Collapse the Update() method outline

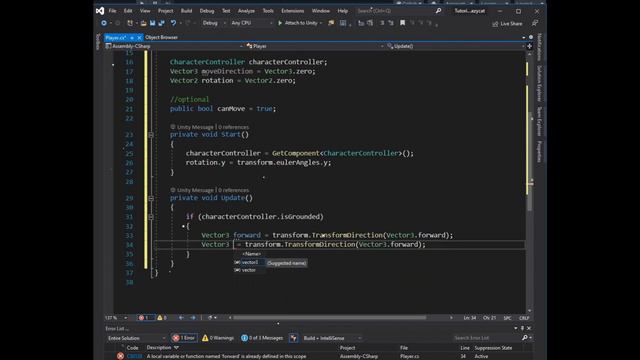click(x=151, y=198)
